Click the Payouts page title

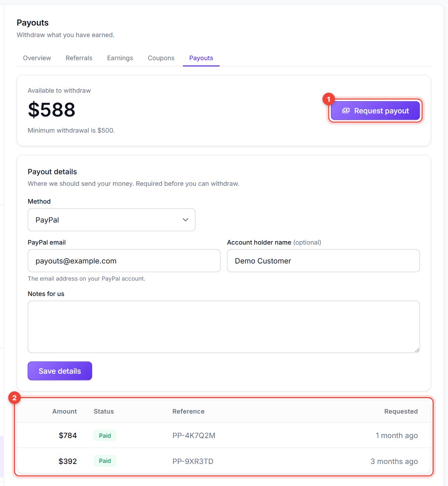point(33,23)
